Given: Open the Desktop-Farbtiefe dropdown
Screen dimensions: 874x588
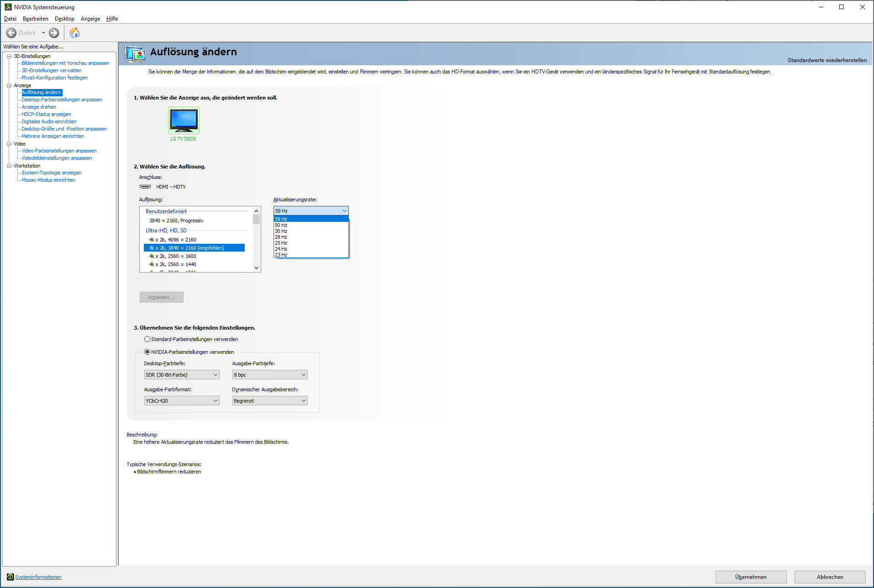Looking at the screenshot, I should (x=182, y=375).
